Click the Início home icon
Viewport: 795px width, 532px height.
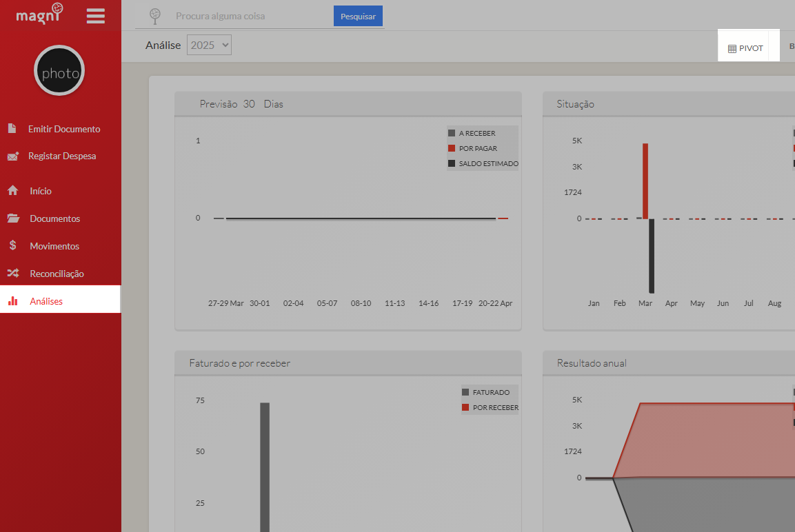tap(12, 191)
